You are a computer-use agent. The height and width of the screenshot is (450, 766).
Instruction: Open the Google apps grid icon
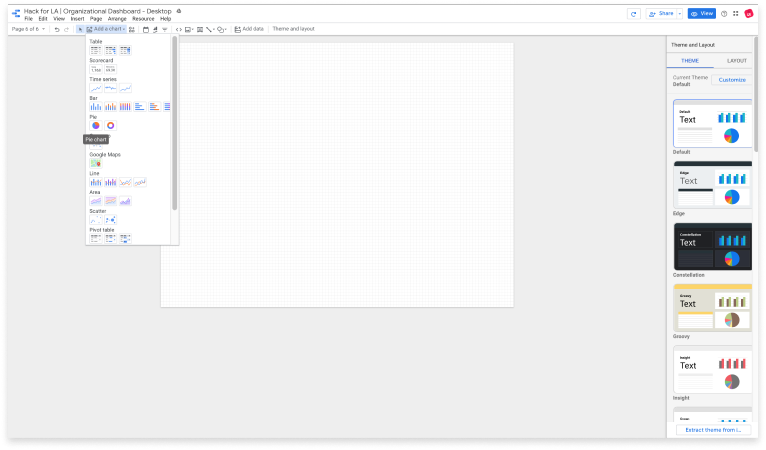[x=736, y=14]
